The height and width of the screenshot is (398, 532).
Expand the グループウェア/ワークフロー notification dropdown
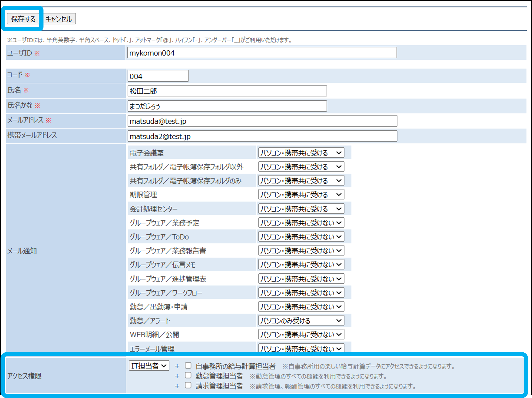click(301, 293)
